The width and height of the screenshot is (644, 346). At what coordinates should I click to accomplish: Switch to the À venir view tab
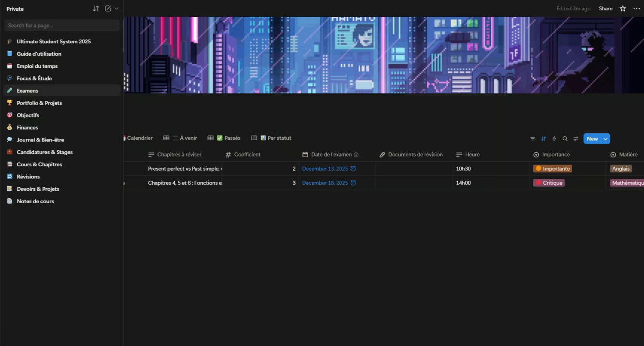(180, 138)
